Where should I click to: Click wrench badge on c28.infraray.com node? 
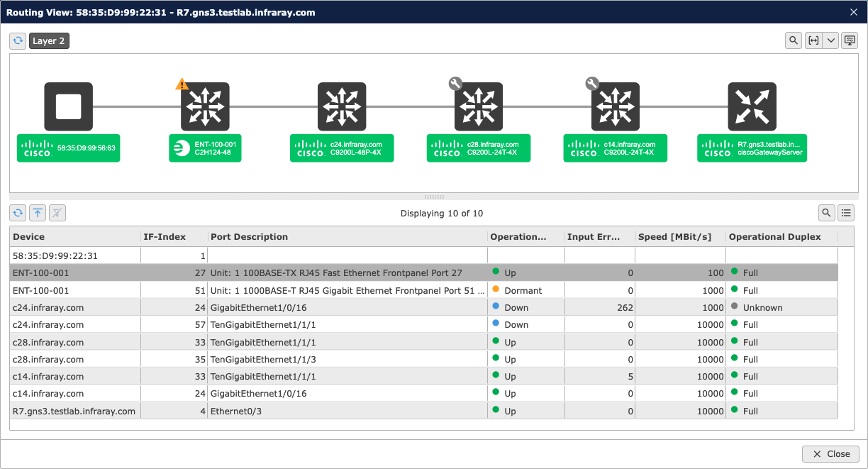456,84
